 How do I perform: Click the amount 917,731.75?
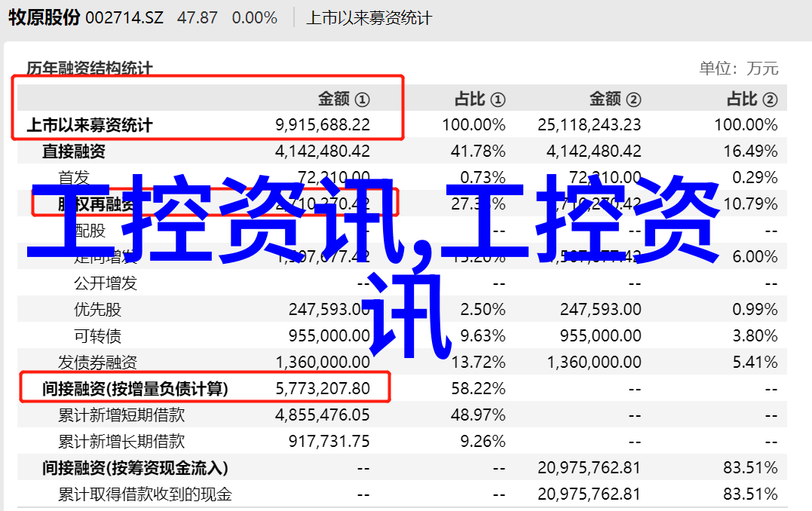pos(329,442)
